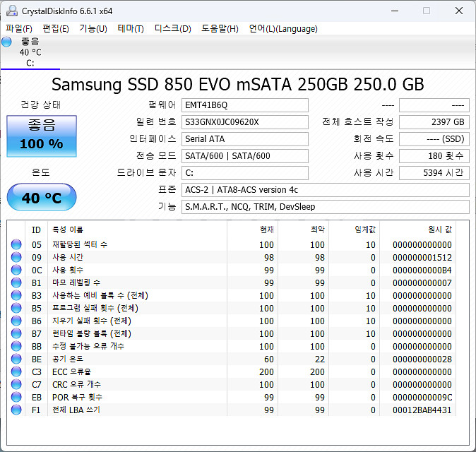Click the status orb for attribute 05
This screenshot has height=452, width=476.
pos(16,244)
